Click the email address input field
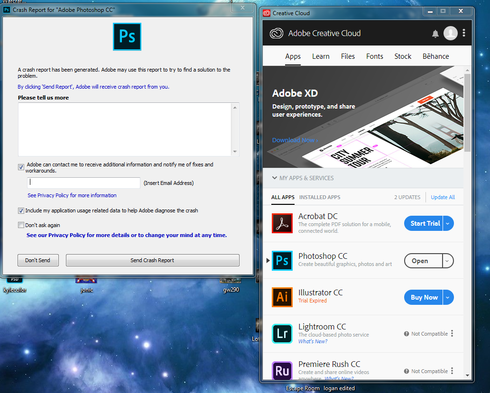 click(x=84, y=183)
